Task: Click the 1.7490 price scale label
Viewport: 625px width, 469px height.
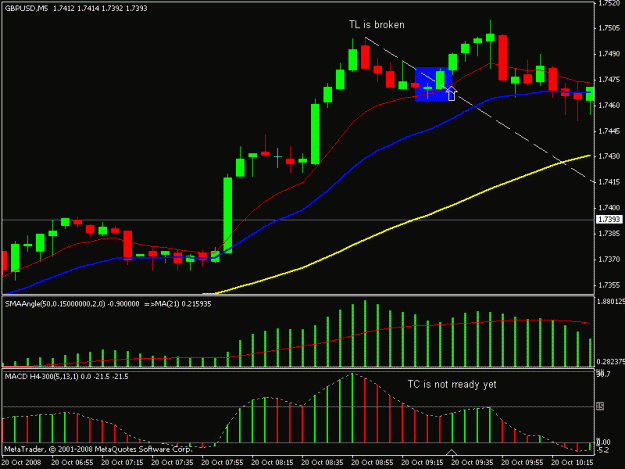Action: pyautogui.click(x=609, y=54)
